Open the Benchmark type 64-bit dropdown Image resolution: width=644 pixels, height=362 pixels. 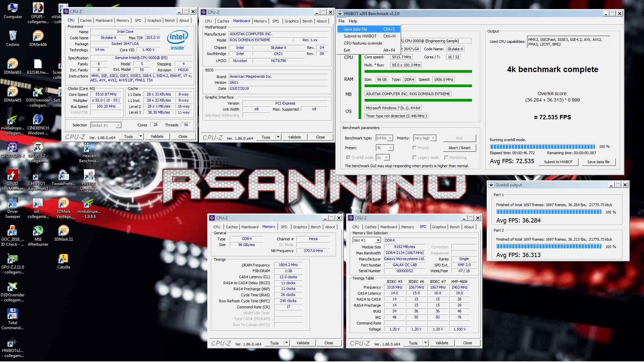[384, 138]
